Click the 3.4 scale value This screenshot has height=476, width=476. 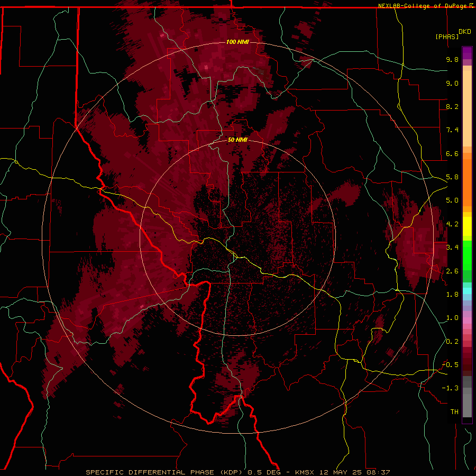[x=452, y=248]
